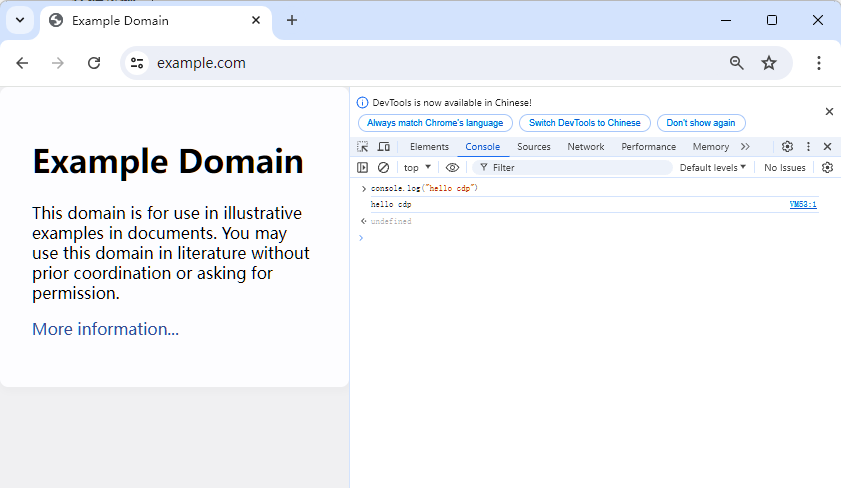The width and height of the screenshot is (841, 488).
Task: Switch to the Performance panel tab
Action: point(648,146)
